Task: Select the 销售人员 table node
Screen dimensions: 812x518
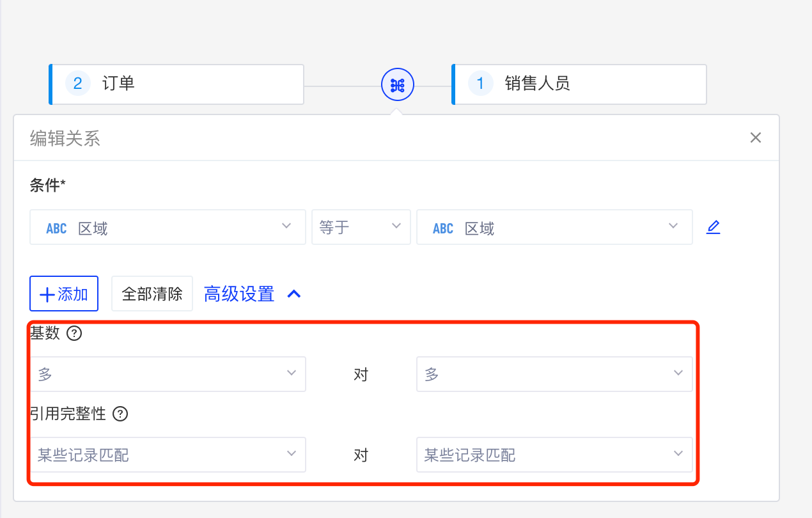Action: pyautogui.click(x=579, y=84)
